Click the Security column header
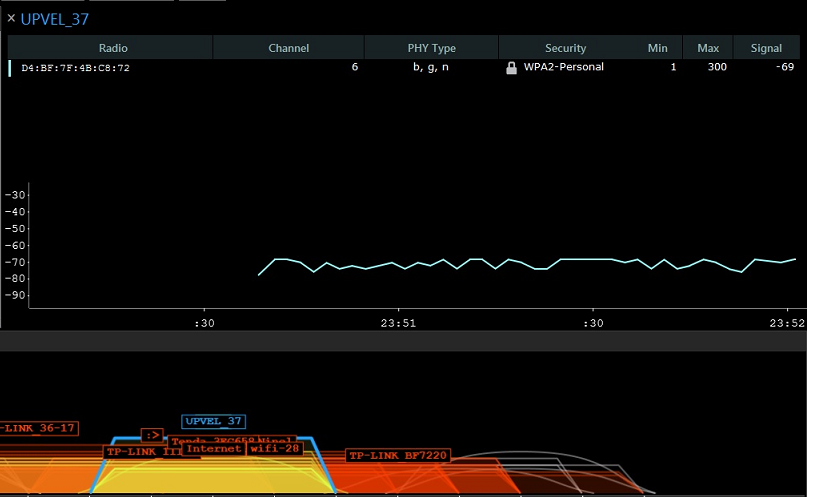819x497 pixels. point(565,48)
